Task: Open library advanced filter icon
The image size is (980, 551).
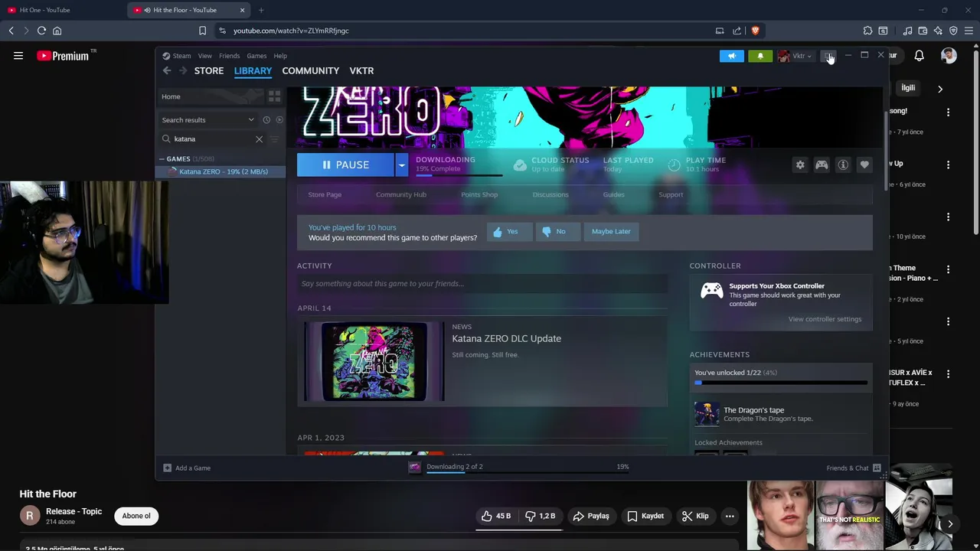Action: (x=274, y=139)
